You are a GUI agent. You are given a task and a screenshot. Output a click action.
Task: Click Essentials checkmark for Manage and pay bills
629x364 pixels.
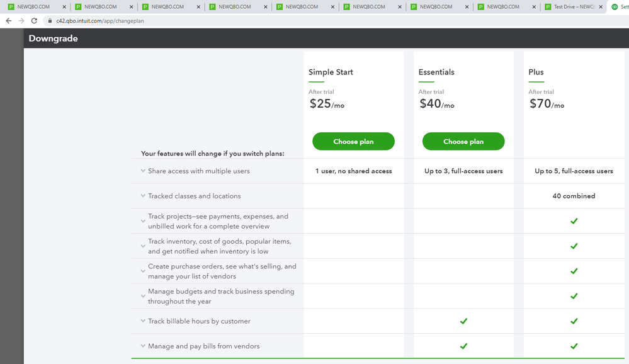pos(463,346)
